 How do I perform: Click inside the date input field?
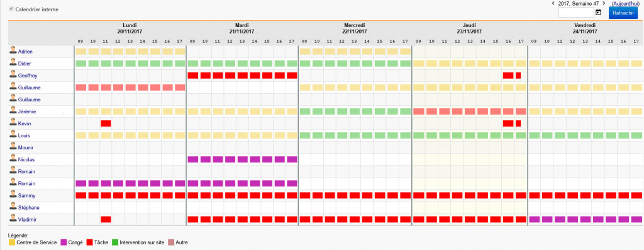(x=576, y=13)
